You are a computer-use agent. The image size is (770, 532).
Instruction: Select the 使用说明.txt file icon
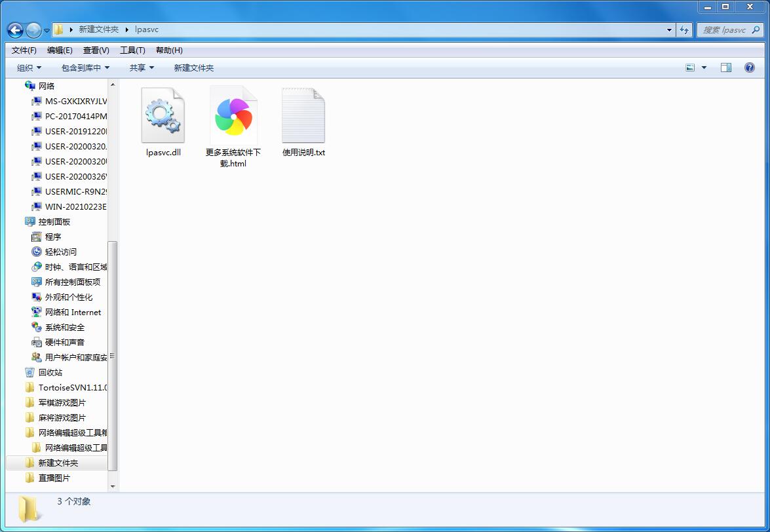303,116
